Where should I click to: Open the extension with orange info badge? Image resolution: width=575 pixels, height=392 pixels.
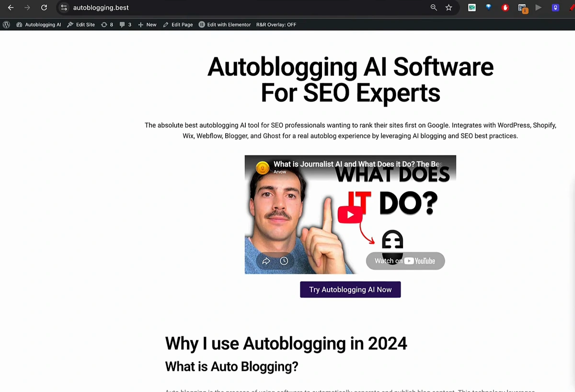click(x=523, y=8)
